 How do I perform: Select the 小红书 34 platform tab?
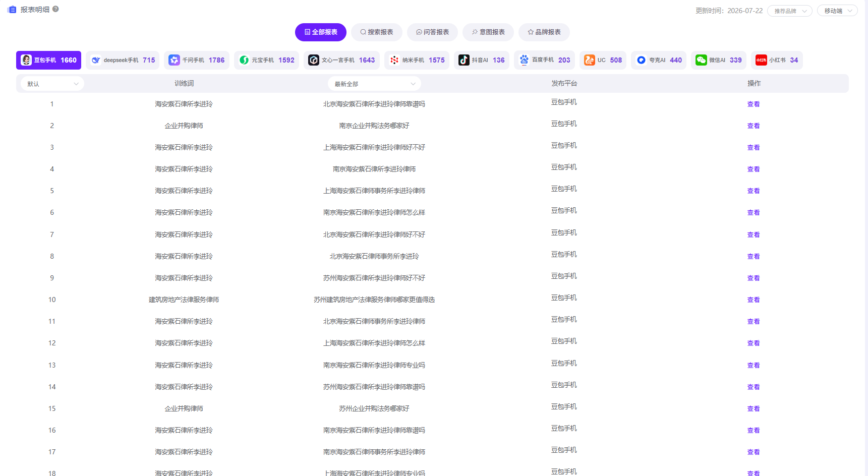point(777,60)
